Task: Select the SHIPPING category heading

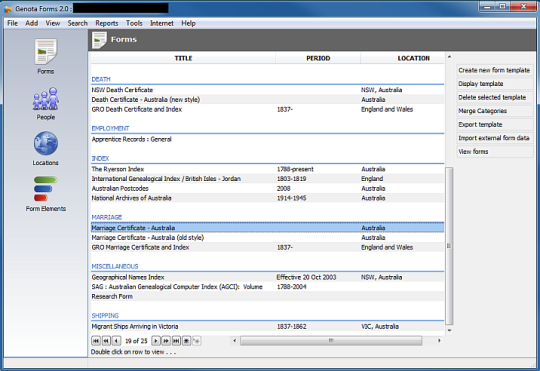Action: click(x=105, y=316)
